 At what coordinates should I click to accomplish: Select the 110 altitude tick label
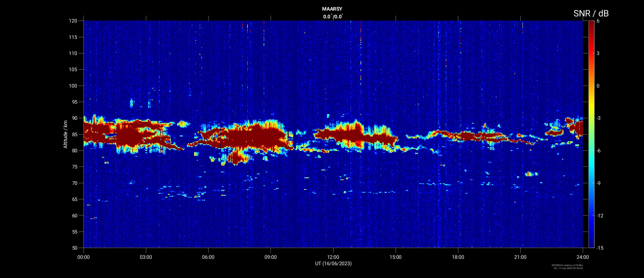click(x=73, y=53)
